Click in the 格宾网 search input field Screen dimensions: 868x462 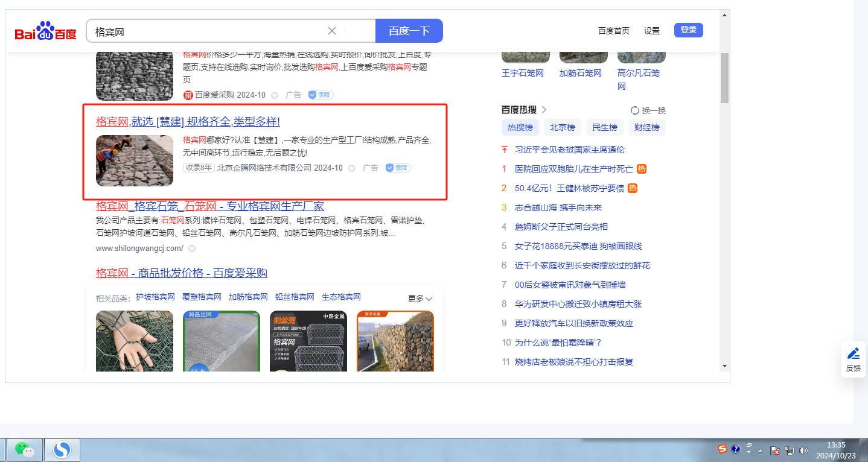[x=205, y=31]
